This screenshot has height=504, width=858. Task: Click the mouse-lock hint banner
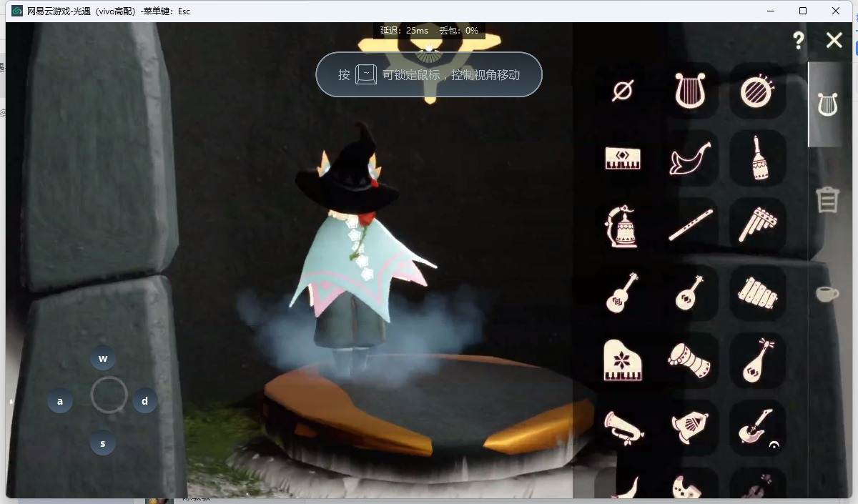(x=429, y=74)
